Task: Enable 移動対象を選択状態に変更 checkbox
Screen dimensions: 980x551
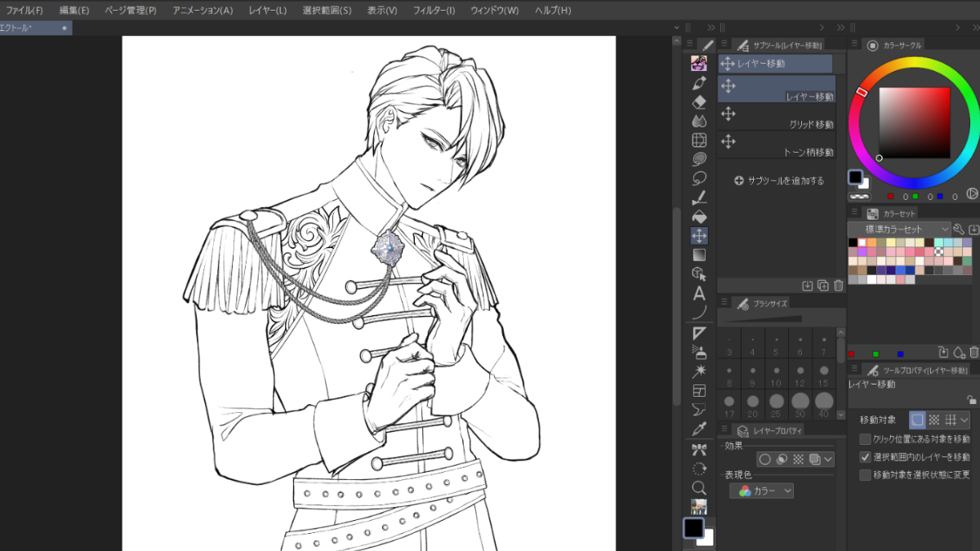Action: click(x=866, y=475)
